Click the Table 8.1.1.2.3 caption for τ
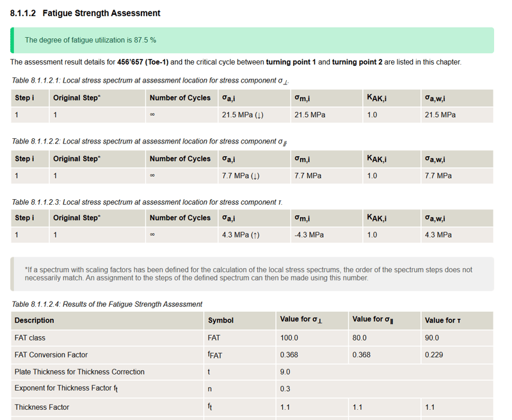Image resolution: width=512 pixels, height=420 pixels. (147, 202)
